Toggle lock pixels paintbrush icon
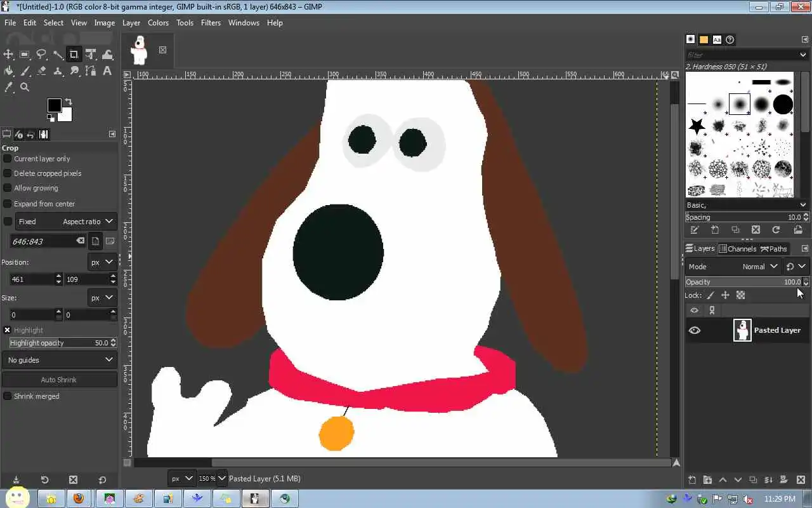Viewport: 812px width, 508px height. point(710,295)
